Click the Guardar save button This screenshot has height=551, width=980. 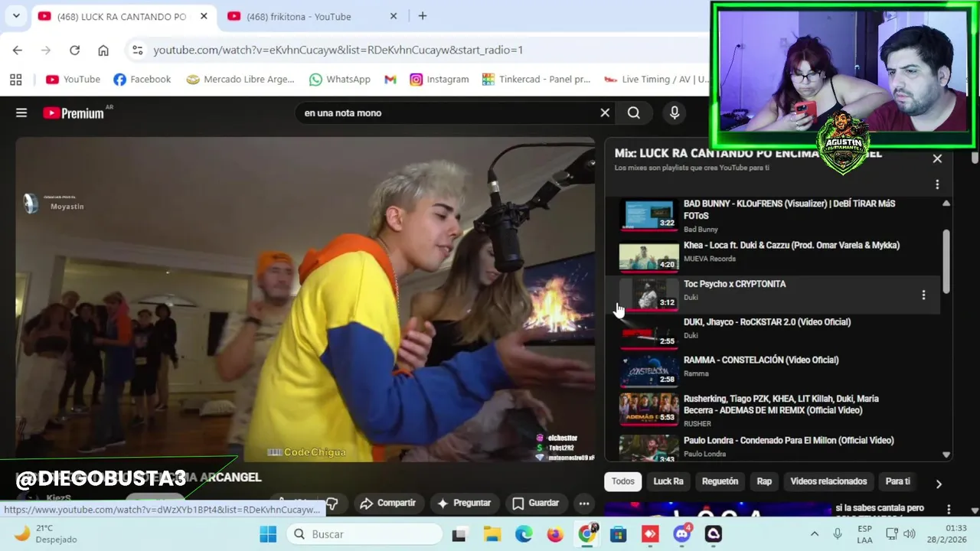click(x=536, y=503)
